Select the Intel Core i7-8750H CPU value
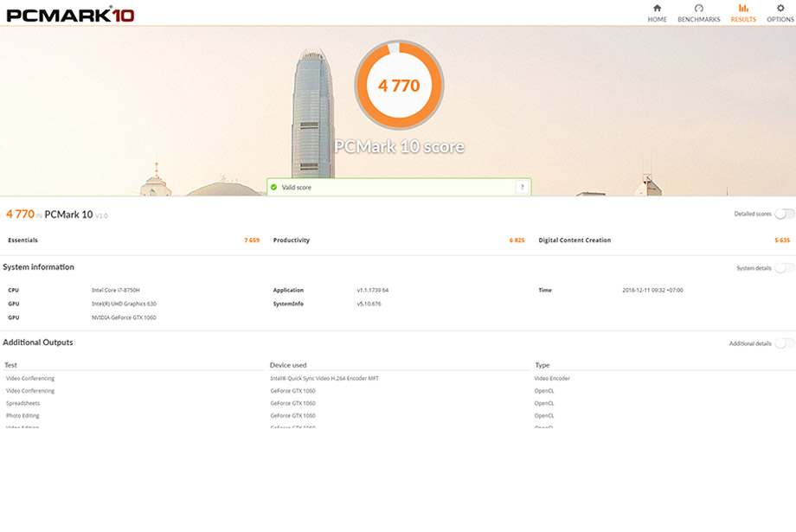The image size is (796, 532). [115, 291]
